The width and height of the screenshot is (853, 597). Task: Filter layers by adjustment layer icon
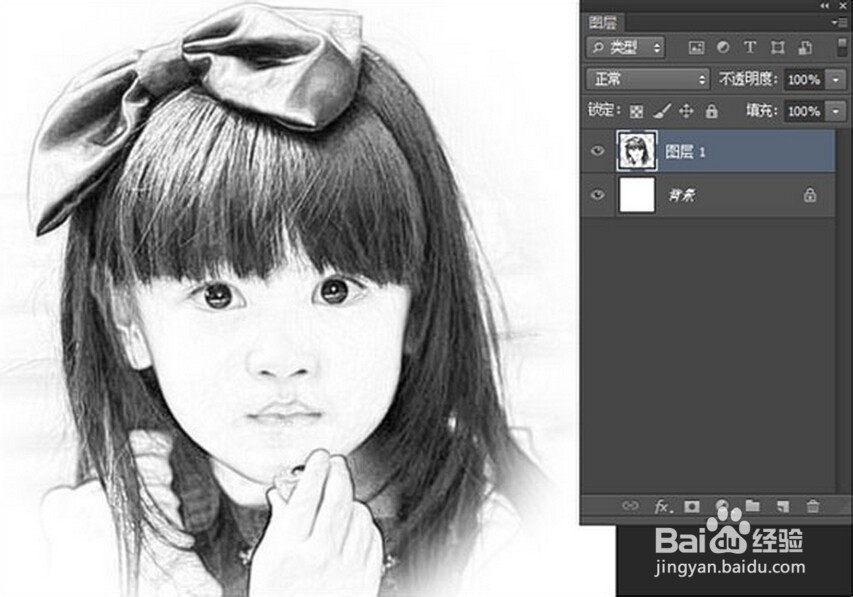pos(723,47)
